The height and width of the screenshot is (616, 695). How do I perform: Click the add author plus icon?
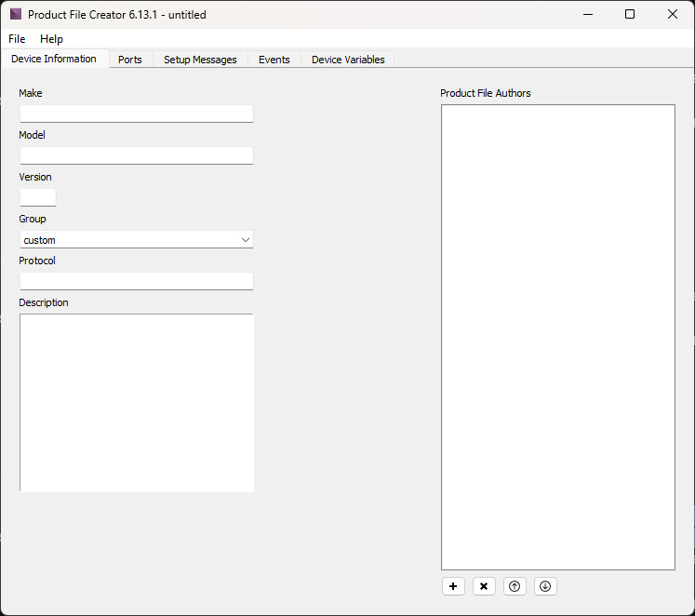(453, 586)
